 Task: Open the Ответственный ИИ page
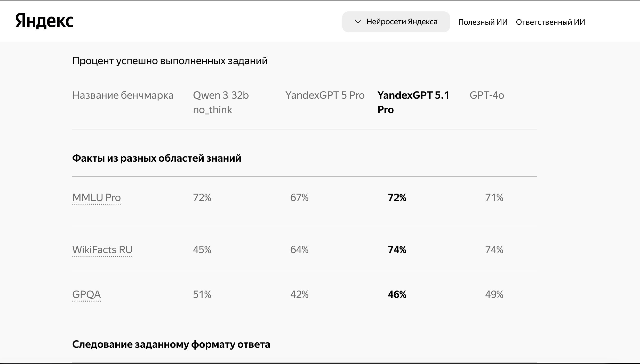[x=550, y=22]
